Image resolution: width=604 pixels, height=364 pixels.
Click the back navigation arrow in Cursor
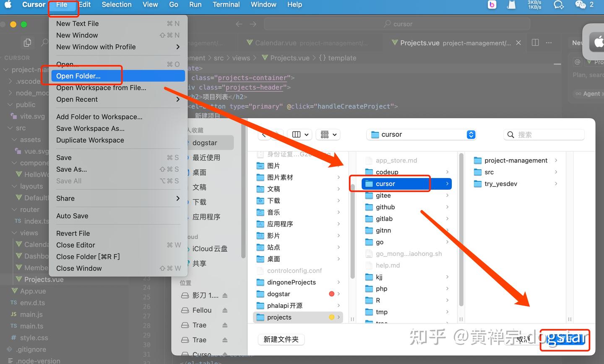(x=239, y=24)
